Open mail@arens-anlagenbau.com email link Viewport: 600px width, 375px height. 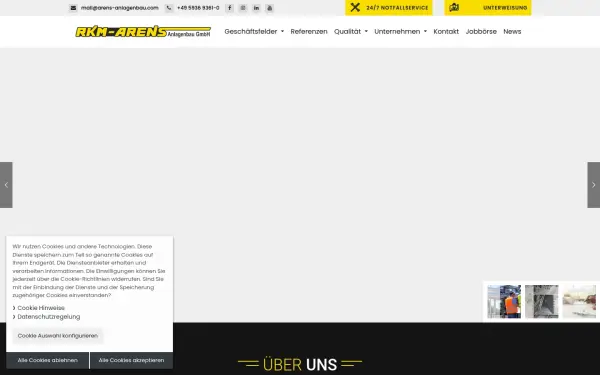[x=119, y=8]
